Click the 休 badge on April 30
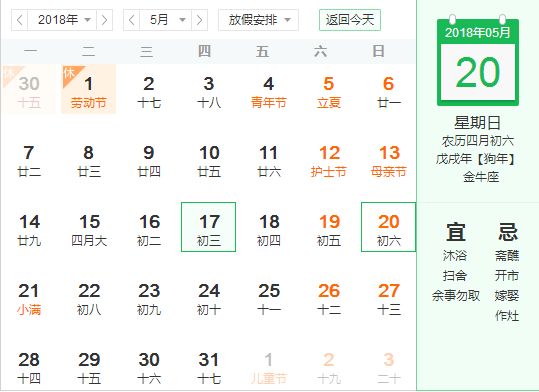The image size is (539, 392). (9, 73)
